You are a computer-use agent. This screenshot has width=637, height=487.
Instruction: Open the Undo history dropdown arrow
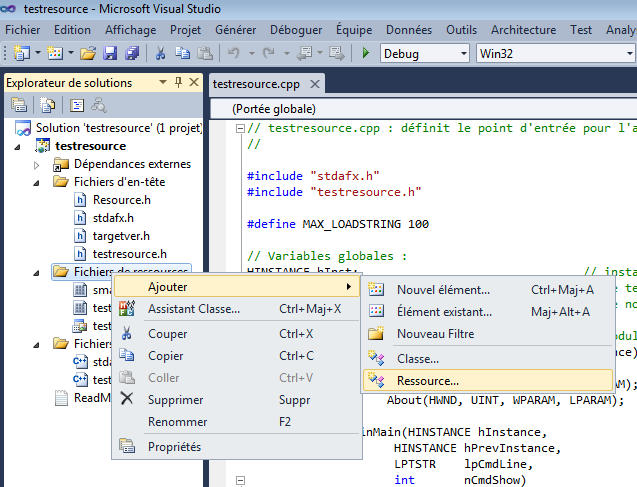click(252, 53)
